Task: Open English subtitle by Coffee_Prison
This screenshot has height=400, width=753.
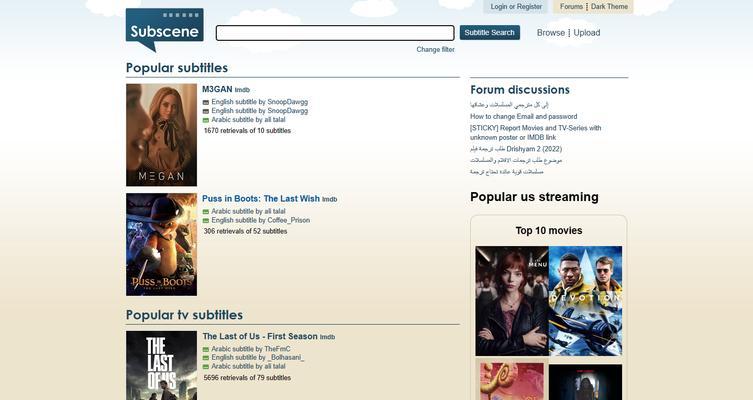Action: [260, 220]
